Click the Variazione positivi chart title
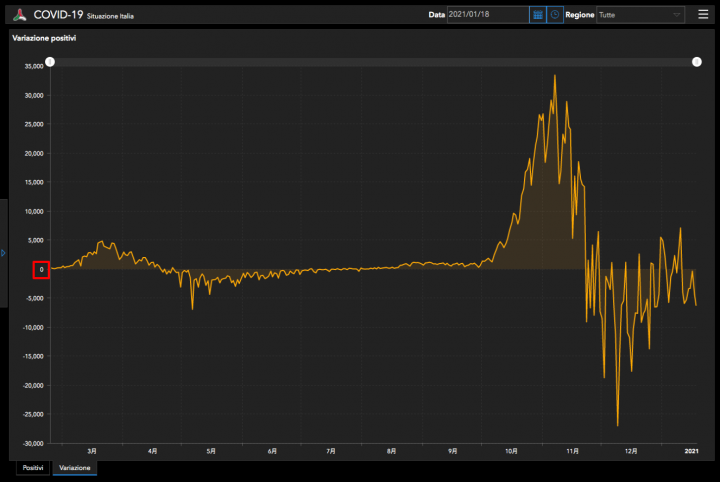Viewport: 720px width, 482px height. tap(44, 37)
